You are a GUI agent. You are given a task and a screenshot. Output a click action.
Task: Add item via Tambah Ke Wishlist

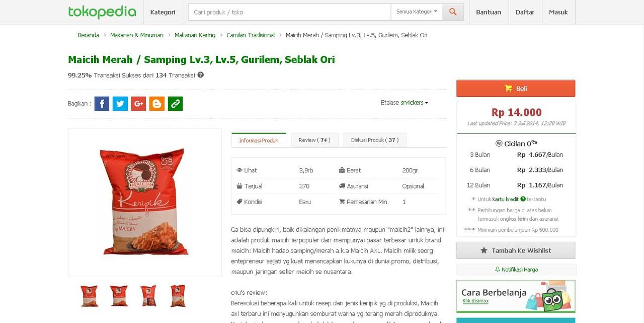click(516, 250)
